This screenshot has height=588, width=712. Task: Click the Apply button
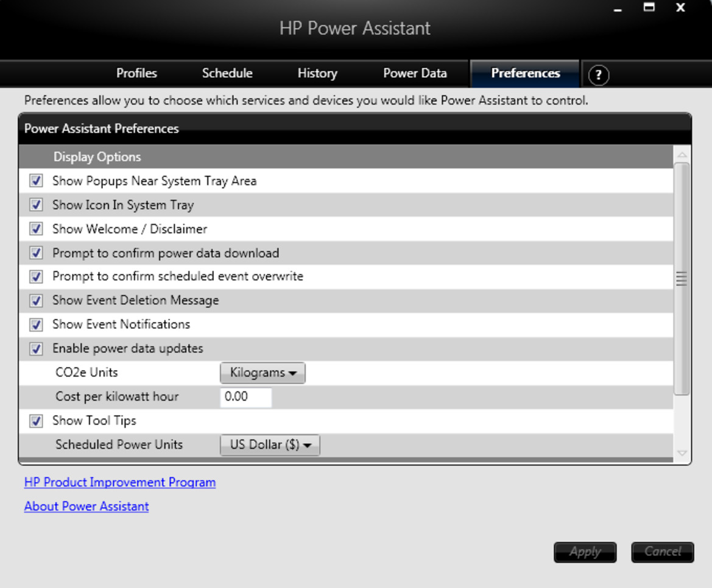click(x=585, y=552)
